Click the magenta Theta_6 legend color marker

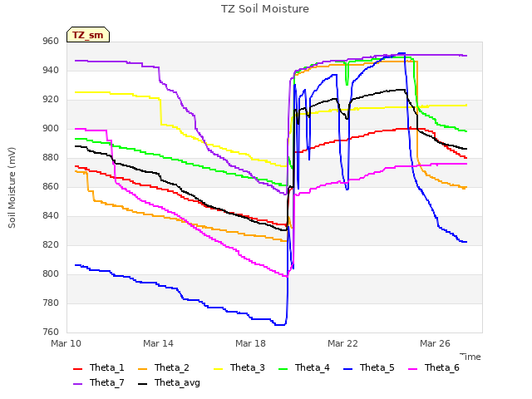412,369
